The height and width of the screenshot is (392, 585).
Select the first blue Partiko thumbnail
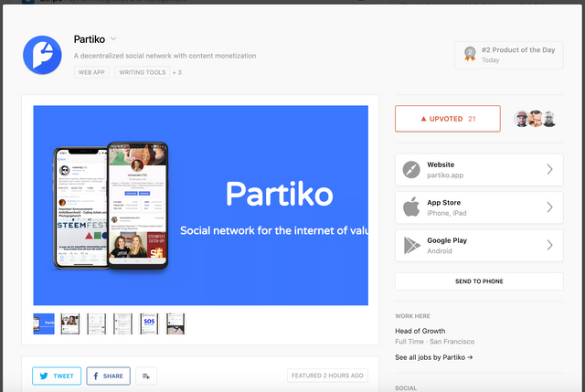point(44,323)
